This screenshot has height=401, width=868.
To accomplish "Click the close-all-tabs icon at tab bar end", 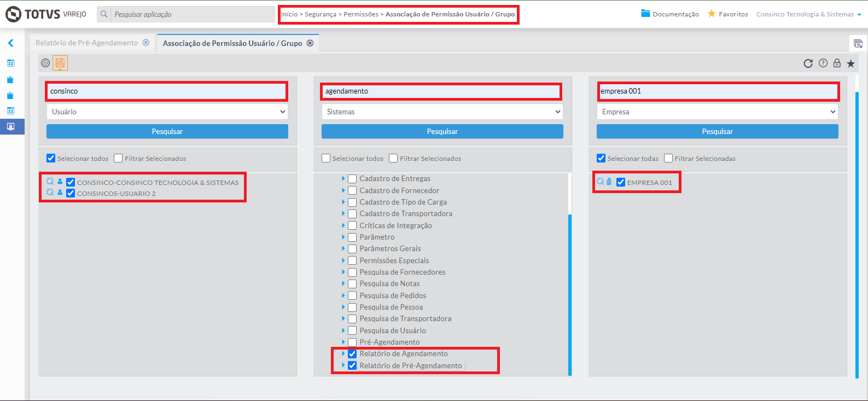I will coord(858,44).
